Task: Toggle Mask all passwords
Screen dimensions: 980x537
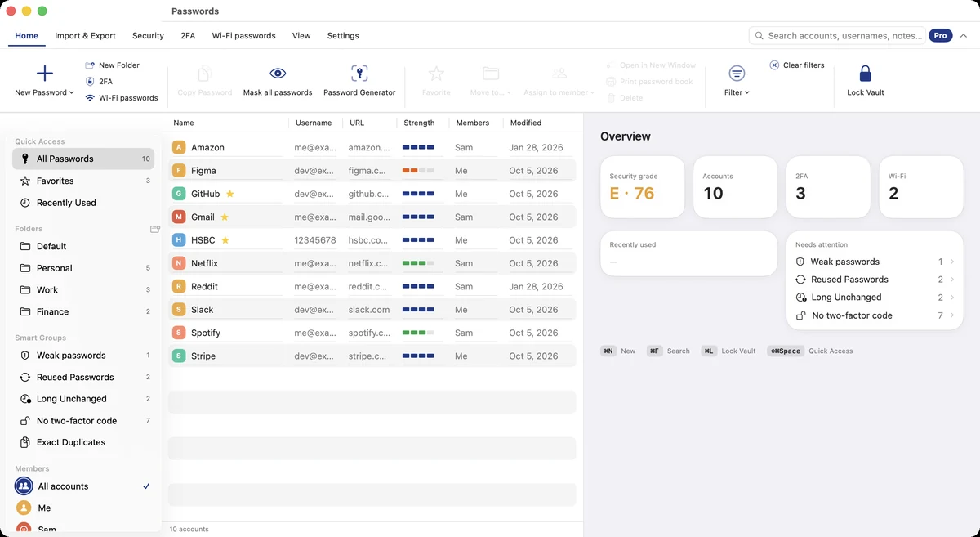Action: [x=278, y=80]
